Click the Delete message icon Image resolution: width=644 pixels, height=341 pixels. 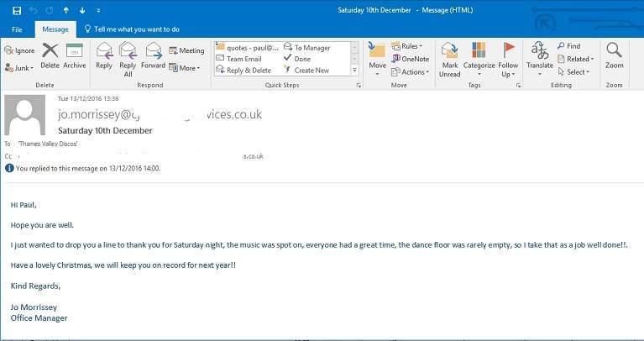tap(50, 55)
